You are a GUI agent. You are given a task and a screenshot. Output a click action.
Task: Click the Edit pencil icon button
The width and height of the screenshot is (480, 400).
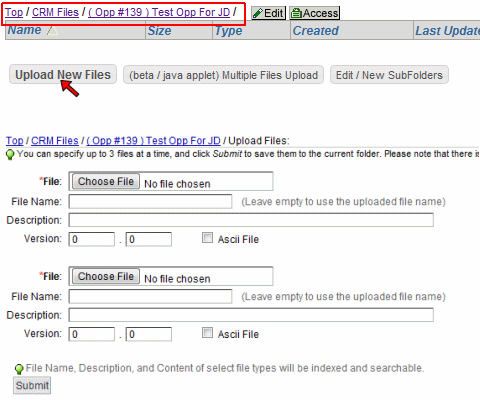coord(268,13)
